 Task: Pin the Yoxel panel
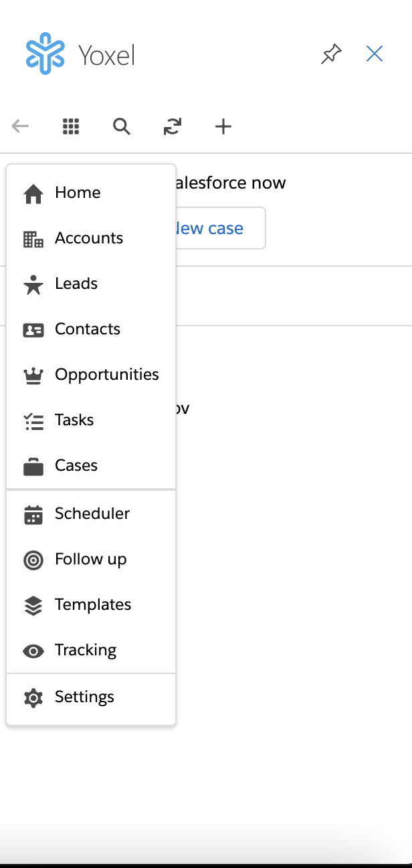[x=331, y=54]
